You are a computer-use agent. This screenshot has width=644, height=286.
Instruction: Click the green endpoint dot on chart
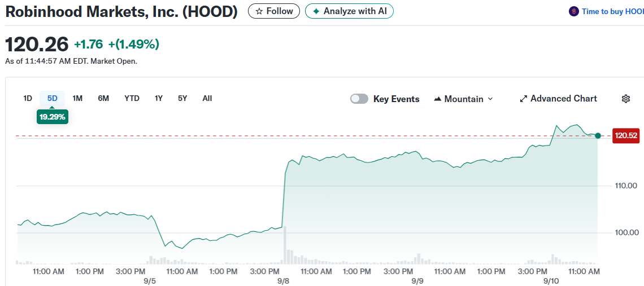pos(598,135)
